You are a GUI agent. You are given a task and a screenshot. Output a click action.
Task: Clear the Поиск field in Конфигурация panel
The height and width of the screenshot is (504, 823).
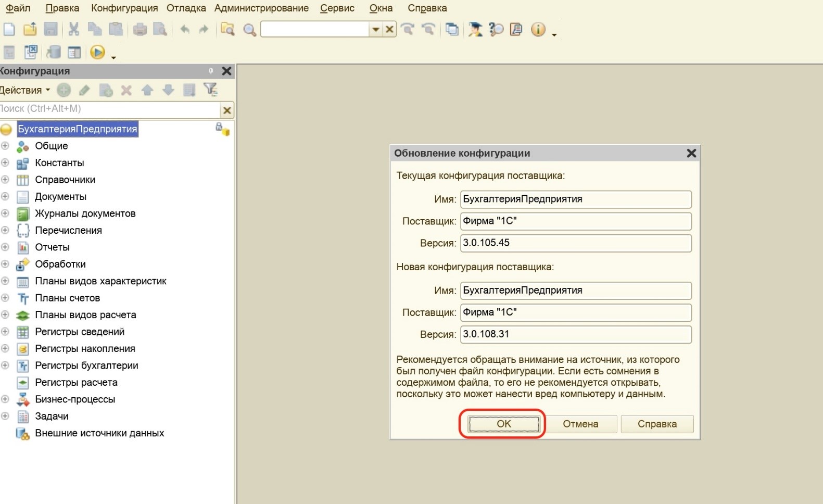(x=227, y=110)
